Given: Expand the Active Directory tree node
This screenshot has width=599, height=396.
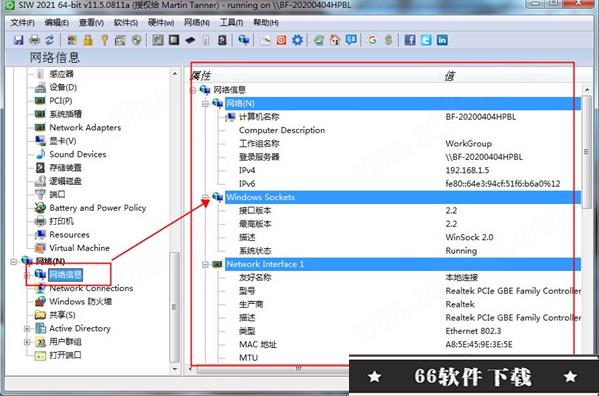Looking at the screenshot, I should coord(27,328).
